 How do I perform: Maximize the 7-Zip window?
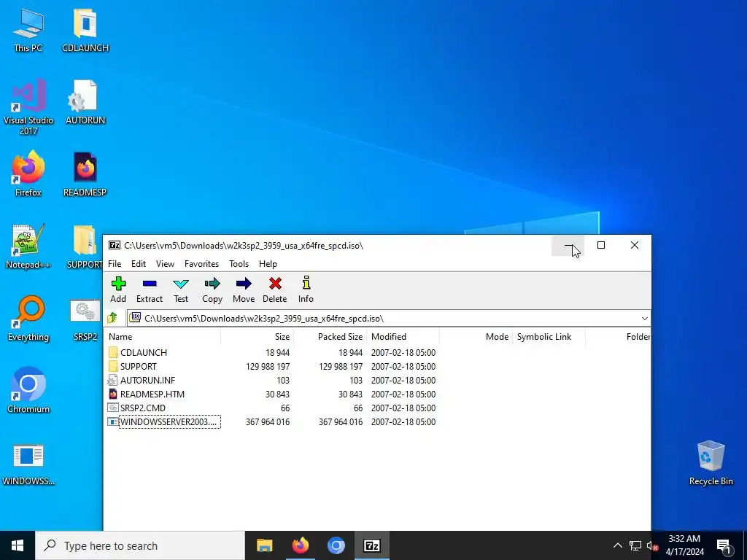tap(601, 245)
